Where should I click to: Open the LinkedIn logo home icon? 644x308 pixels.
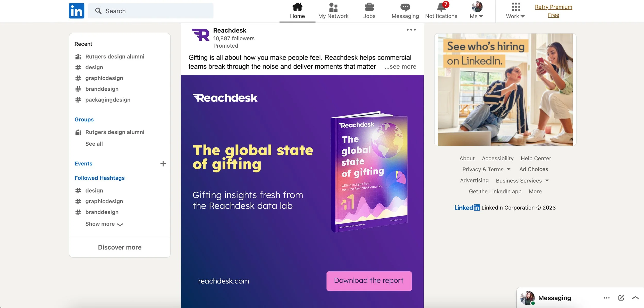77,11
